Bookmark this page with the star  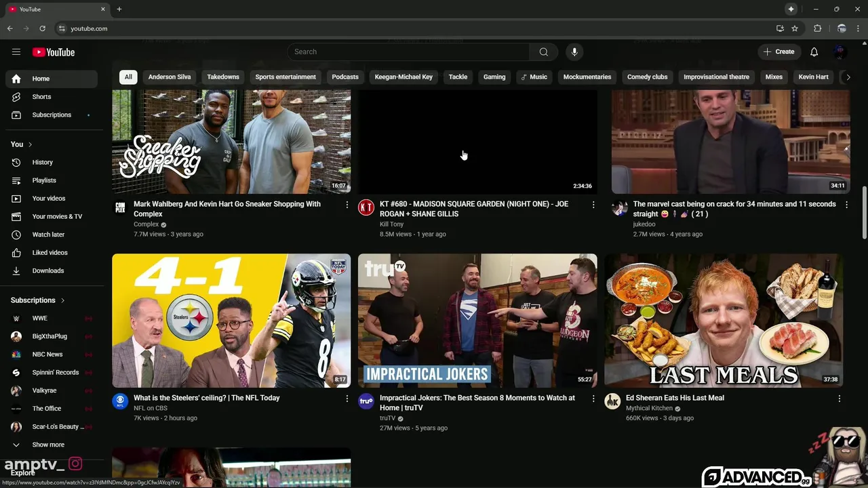point(795,28)
